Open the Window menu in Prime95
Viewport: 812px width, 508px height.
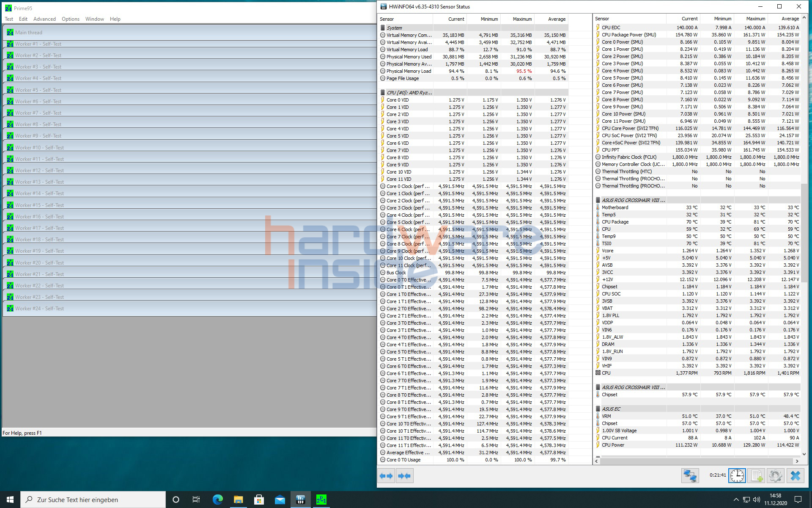point(95,19)
